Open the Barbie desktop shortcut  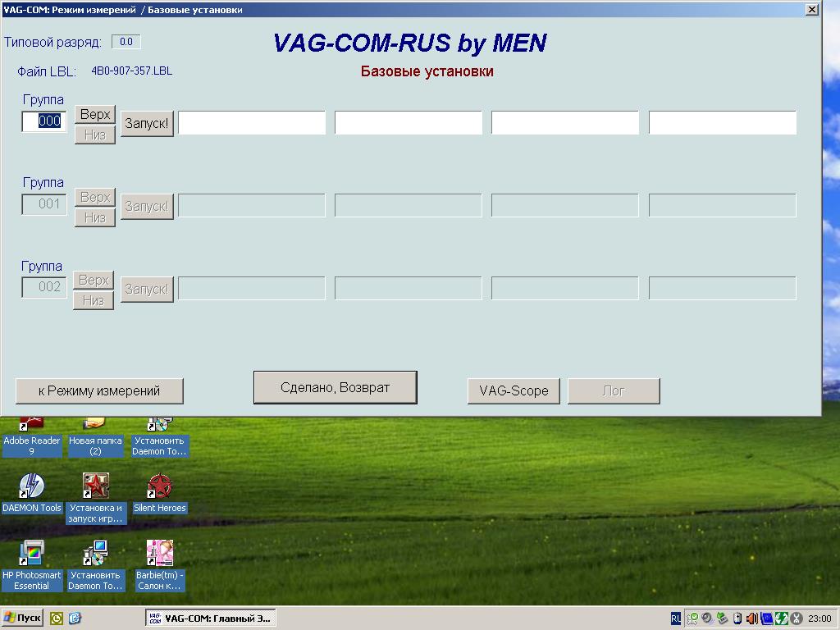[x=159, y=555]
